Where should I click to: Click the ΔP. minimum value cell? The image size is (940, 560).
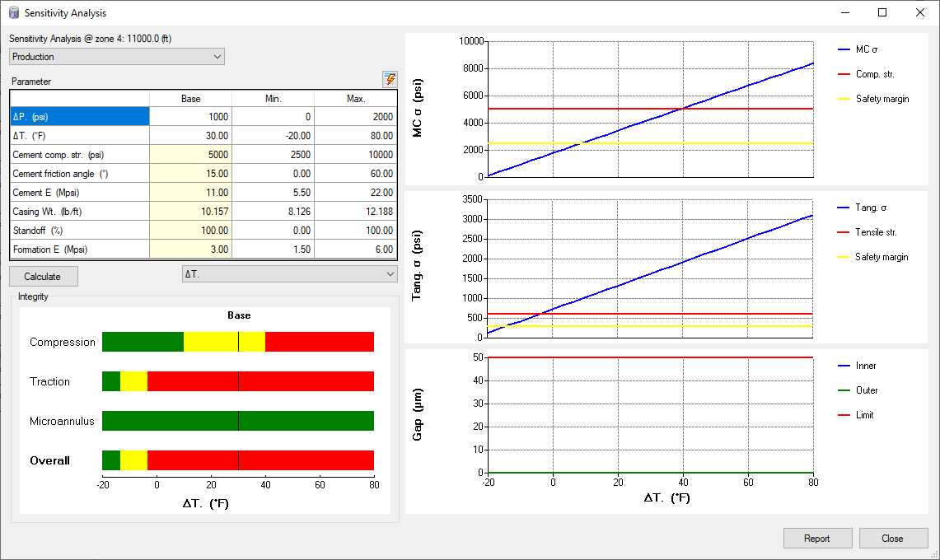[x=273, y=117]
